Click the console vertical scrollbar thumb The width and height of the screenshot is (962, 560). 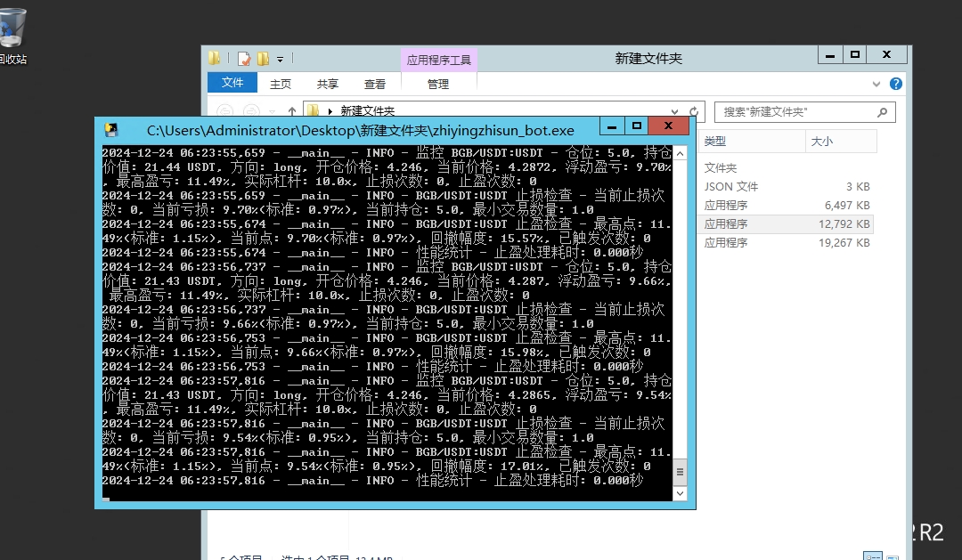pos(680,472)
